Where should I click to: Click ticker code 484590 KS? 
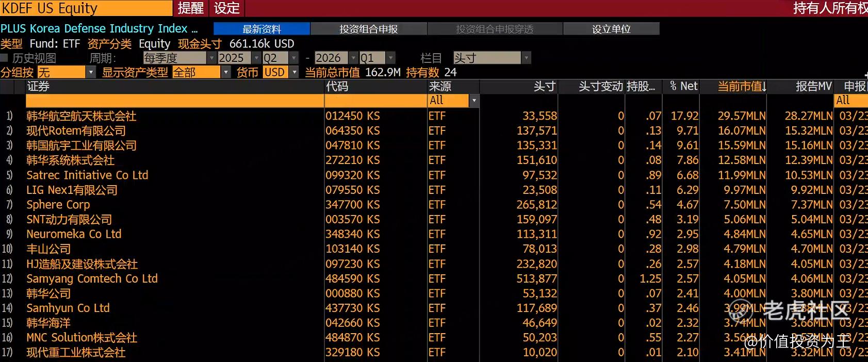pos(352,278)
